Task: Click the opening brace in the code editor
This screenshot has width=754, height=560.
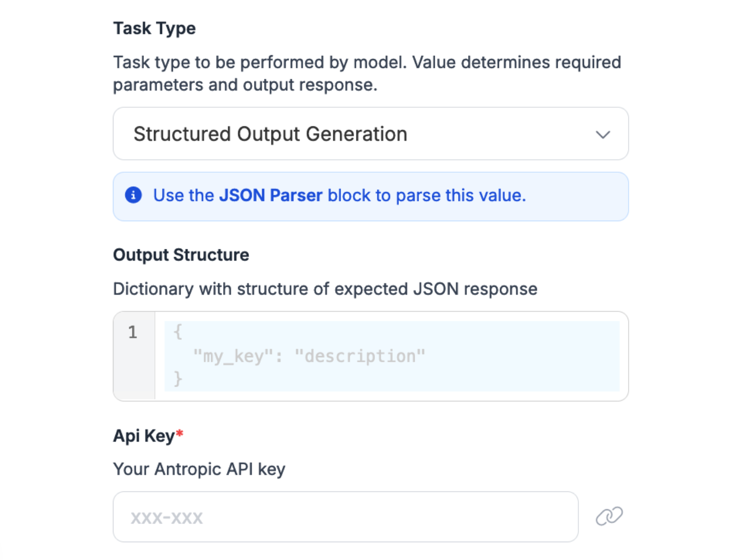Action: coord(177,332)
